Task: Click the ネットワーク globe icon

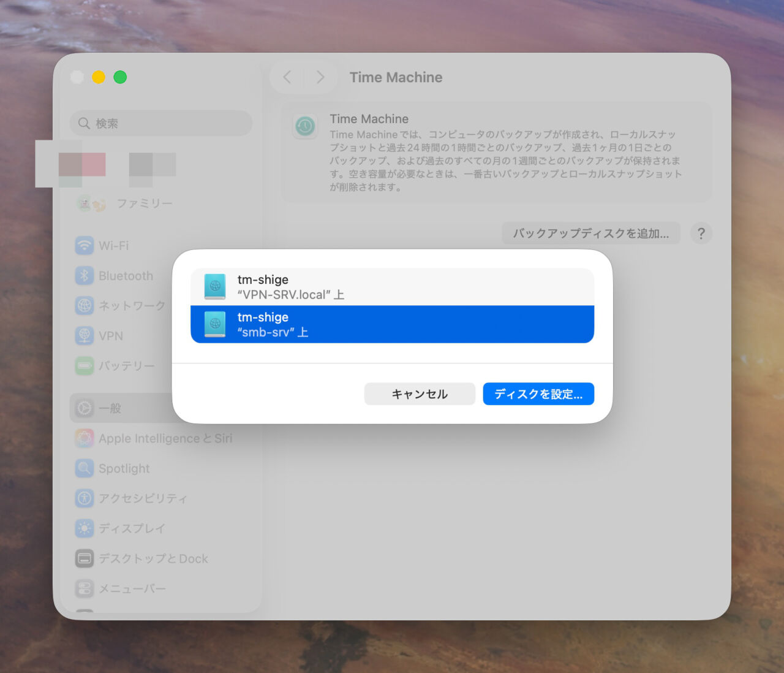Action: pos(85,305)
